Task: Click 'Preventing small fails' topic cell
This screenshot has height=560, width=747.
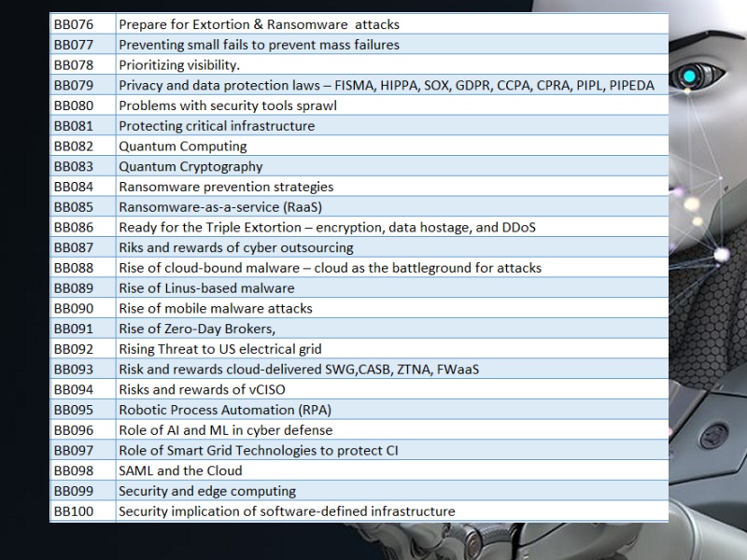Action: (x=259, y=45)
